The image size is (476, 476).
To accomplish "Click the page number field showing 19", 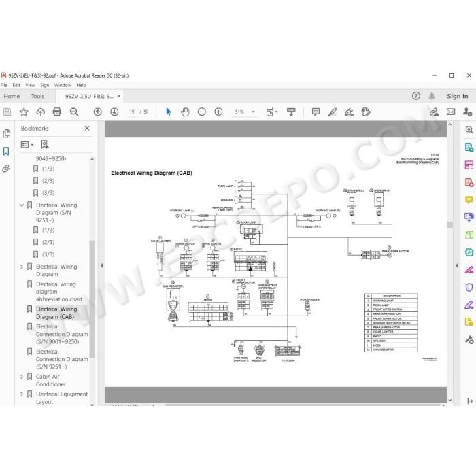I will [132, 112].
